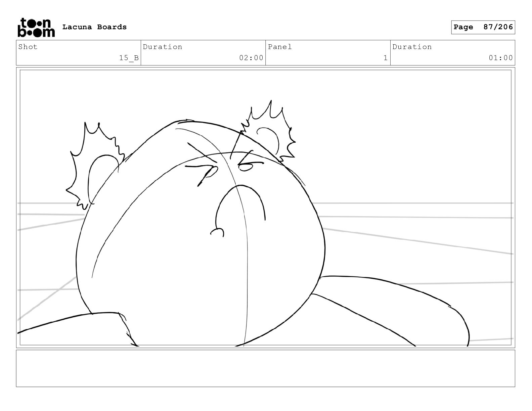Select the panel number '1'

pos(386,58)
